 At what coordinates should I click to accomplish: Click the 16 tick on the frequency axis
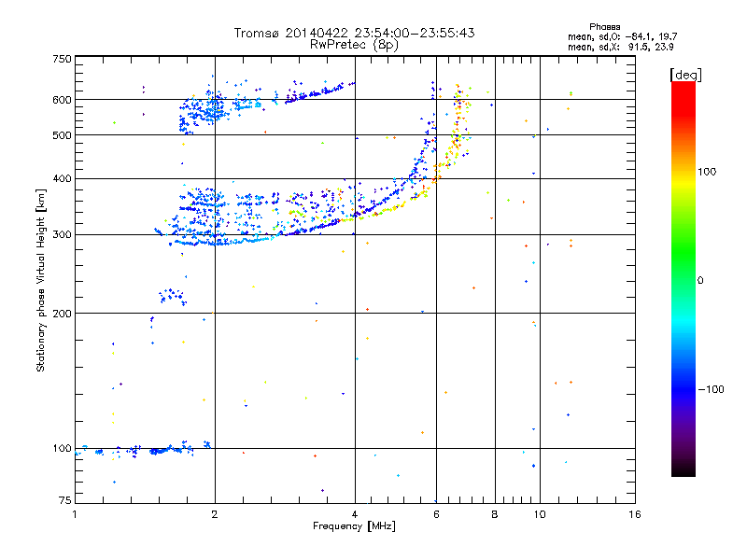pos(635,514)
